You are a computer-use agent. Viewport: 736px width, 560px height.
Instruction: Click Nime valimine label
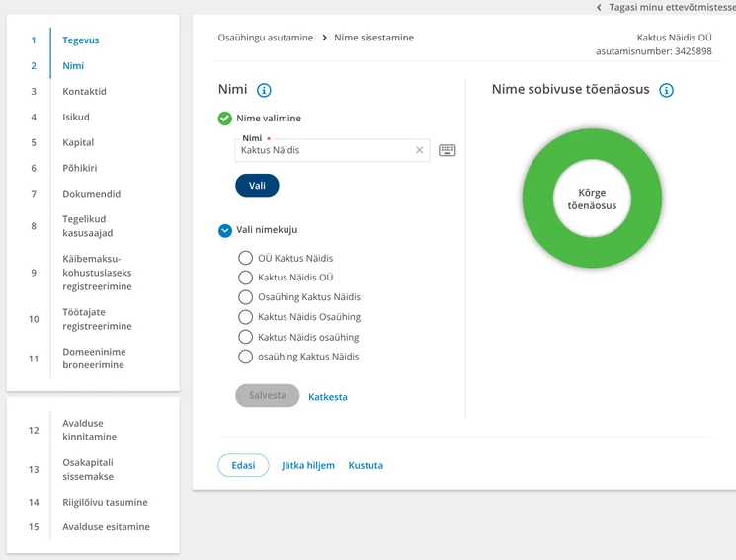tap(269, 118)
